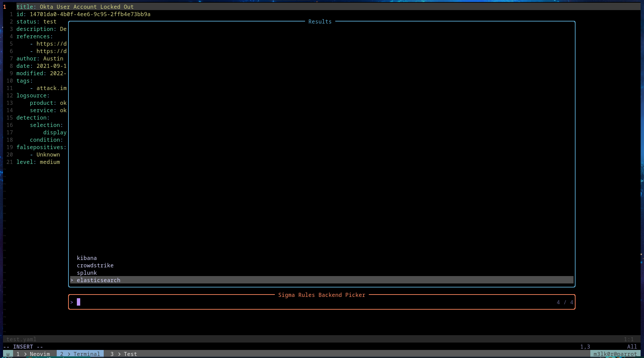This screenshot has width=644, height=358.
Task: Click the Results panel title
Action: (319, 21)
